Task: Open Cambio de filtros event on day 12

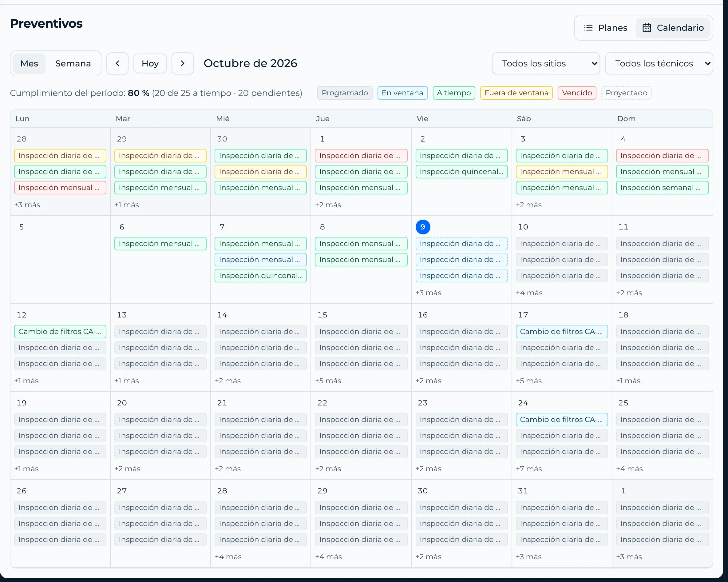Action: 60,331
